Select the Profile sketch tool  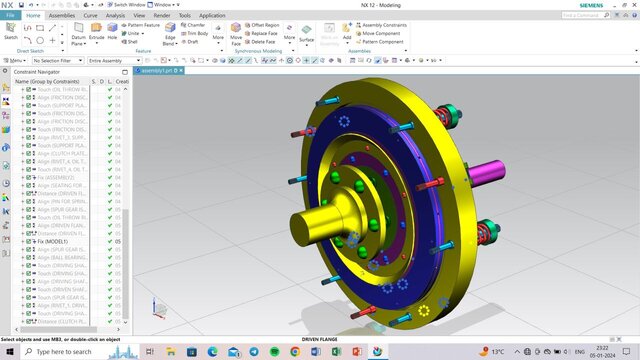27,28
